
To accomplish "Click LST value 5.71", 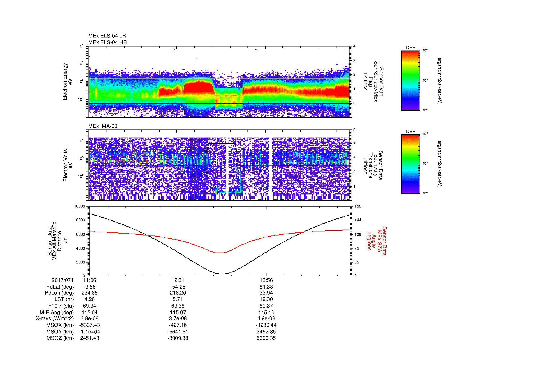I will pyautogui.click(x=178, y=300).
